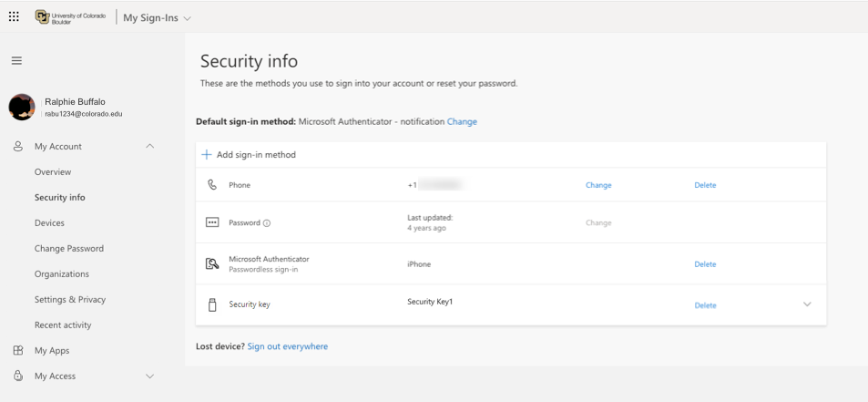The width and height of the screenshot is (868, 402).
Task: Add a new sign-in method
Action: coord(249,155)
